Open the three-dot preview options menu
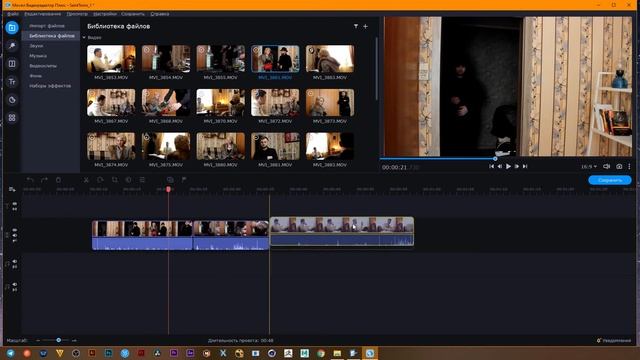 coord(629,167)
